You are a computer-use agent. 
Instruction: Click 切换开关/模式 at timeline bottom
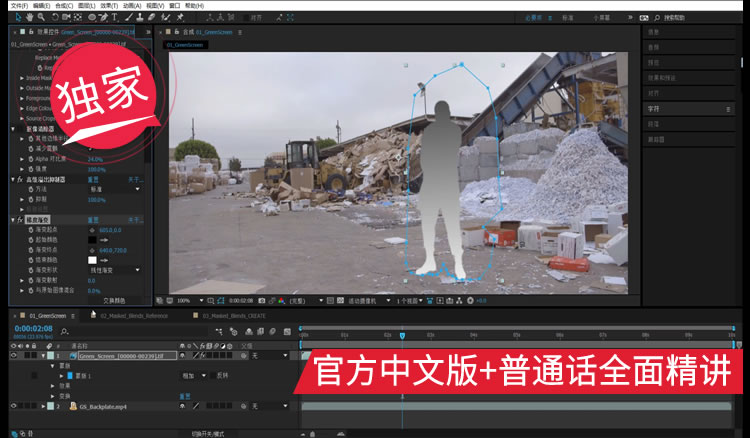[208, 434]
